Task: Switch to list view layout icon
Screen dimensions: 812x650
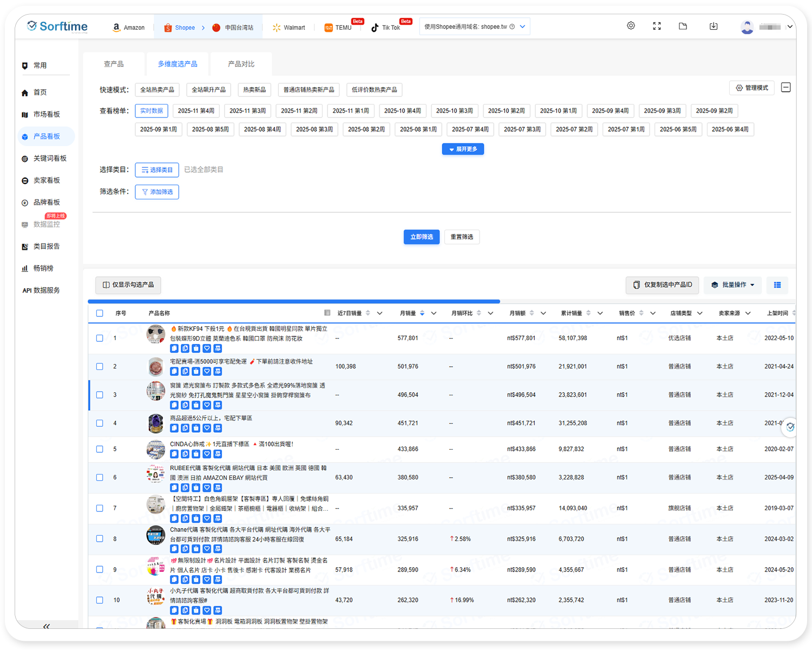Action: click(x=777, y=285)
